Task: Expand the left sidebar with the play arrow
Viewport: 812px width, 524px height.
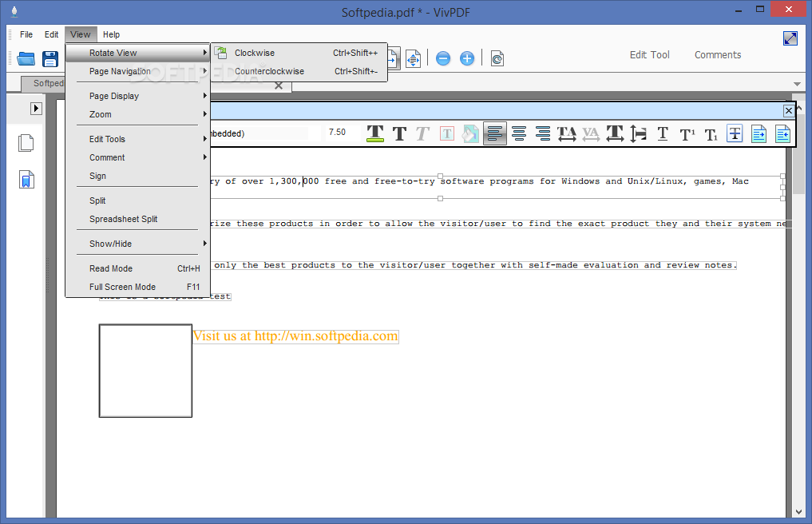Action: (x=36, y=109)
